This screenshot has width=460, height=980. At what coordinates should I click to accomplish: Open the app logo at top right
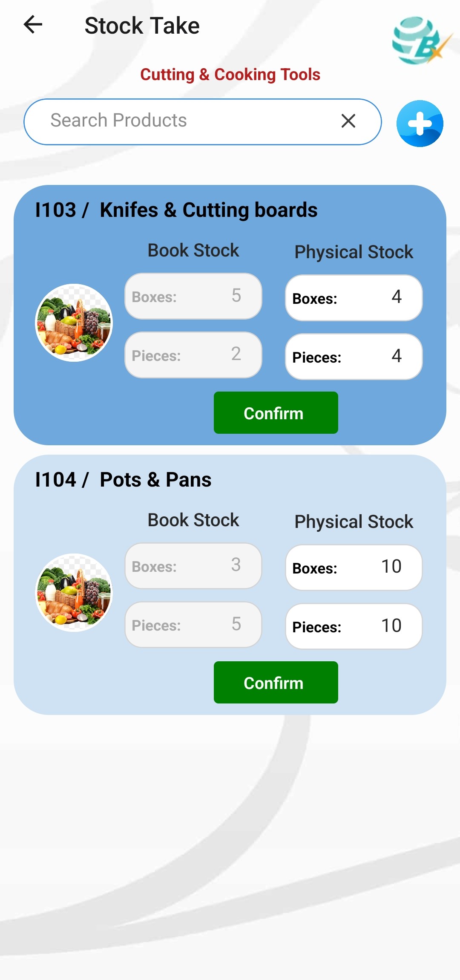pos(421,41)
